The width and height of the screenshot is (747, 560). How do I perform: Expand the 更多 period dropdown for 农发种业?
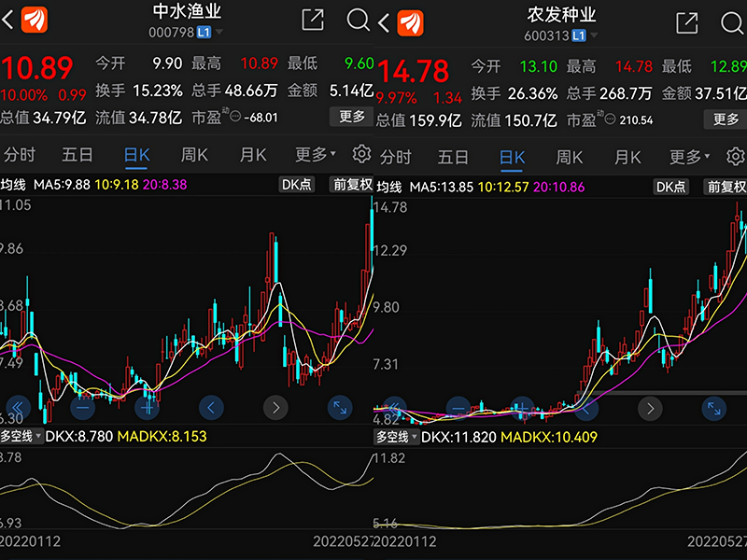coord(690,157)
